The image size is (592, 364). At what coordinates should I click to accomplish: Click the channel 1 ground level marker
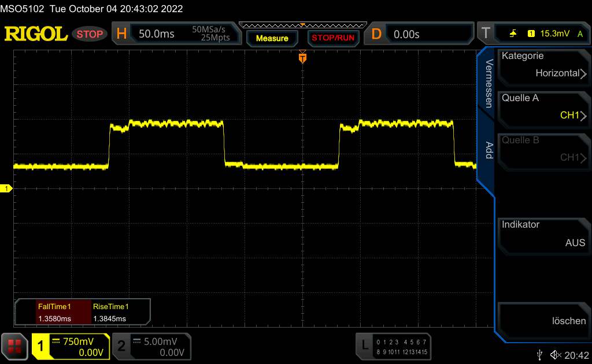pyautogui.click(x=6, y=188)
